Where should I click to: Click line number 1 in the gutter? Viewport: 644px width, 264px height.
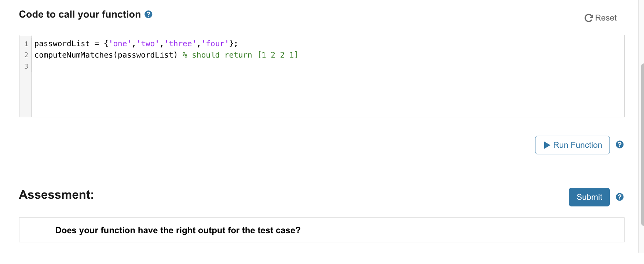click(x=26, y=43)
